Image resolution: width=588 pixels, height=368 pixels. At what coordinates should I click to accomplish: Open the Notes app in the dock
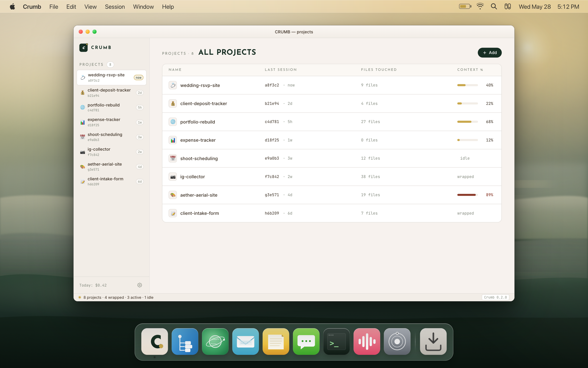[x=276, y=342]
